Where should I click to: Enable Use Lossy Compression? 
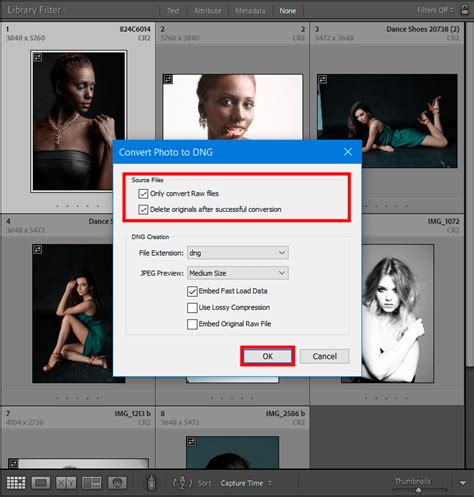[192, 308]
